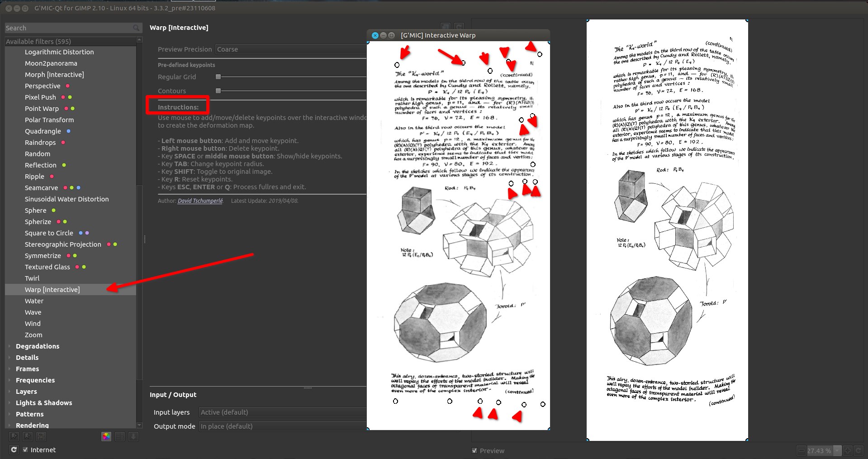The image size is (868, 459).
Task: Select the Twirl filter
Action: point(32,278)
